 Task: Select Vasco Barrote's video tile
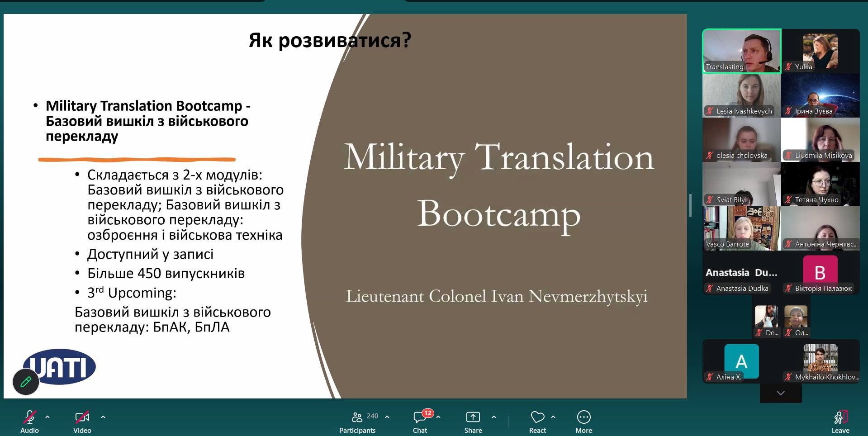click(x=742, y=228)
